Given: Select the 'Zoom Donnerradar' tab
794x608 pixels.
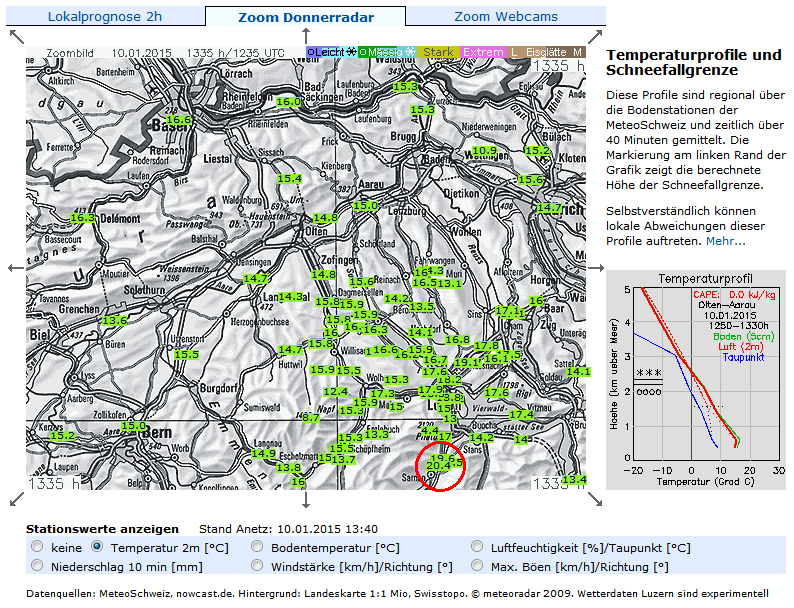Looking at the screenshot, I should point(306,16).
